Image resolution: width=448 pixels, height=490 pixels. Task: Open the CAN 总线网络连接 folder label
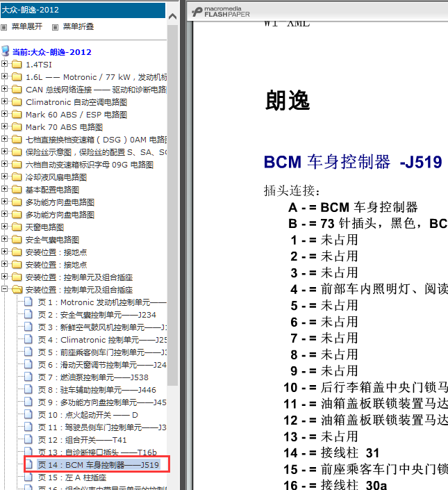96,90
